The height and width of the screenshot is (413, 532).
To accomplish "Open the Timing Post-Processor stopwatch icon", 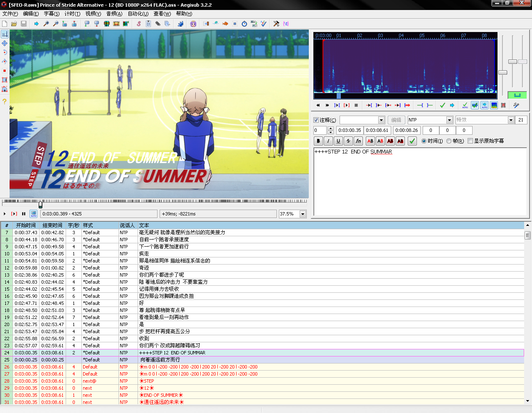I will tap(244, 24).
